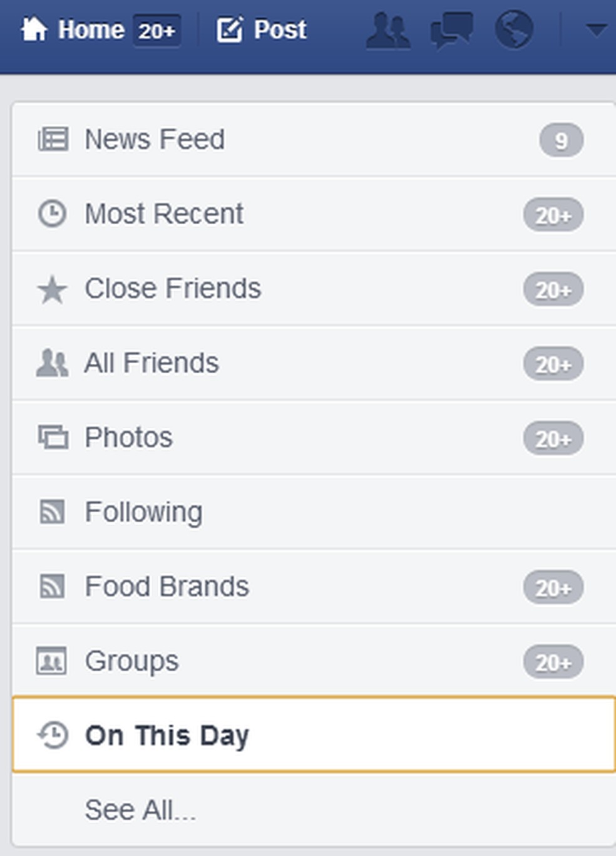Select News Feed from the menu
This screenshot has width=616, height=856.
pyautogui.click(x=155, y=139)
